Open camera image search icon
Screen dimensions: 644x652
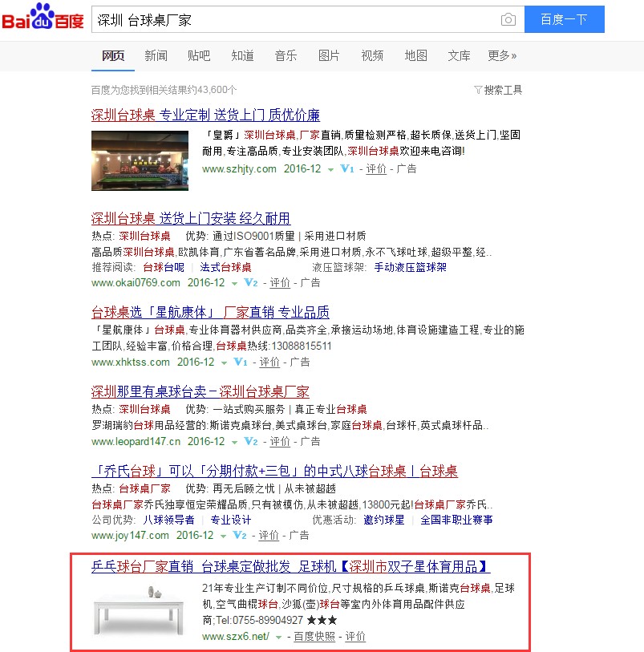(508, 19)
